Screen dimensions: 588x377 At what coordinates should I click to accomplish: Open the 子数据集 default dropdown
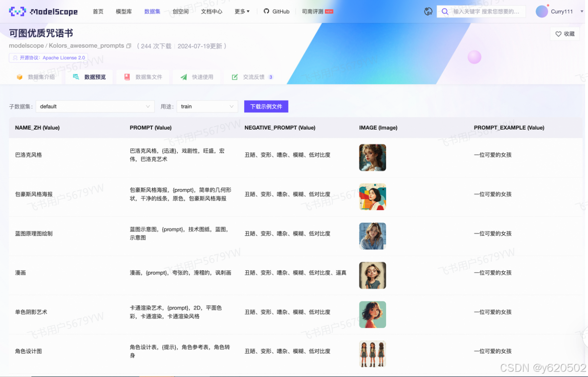coord(95,106)
